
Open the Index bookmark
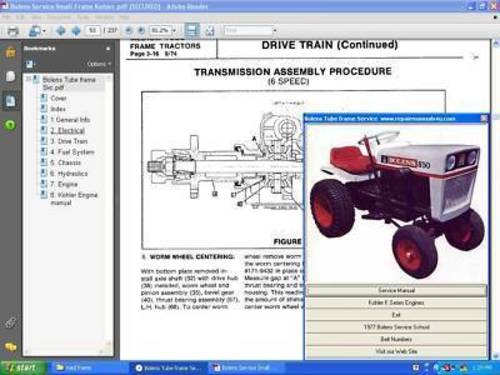tap(58, 109)
